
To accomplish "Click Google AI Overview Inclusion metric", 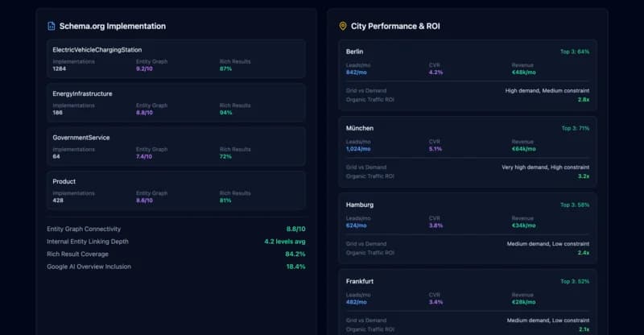I will [x=89, y=267].
